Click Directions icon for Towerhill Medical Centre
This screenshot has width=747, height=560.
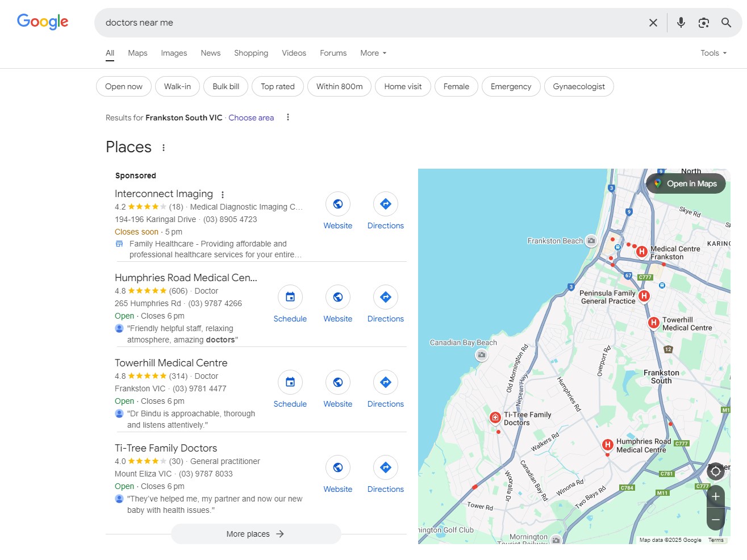385,382
